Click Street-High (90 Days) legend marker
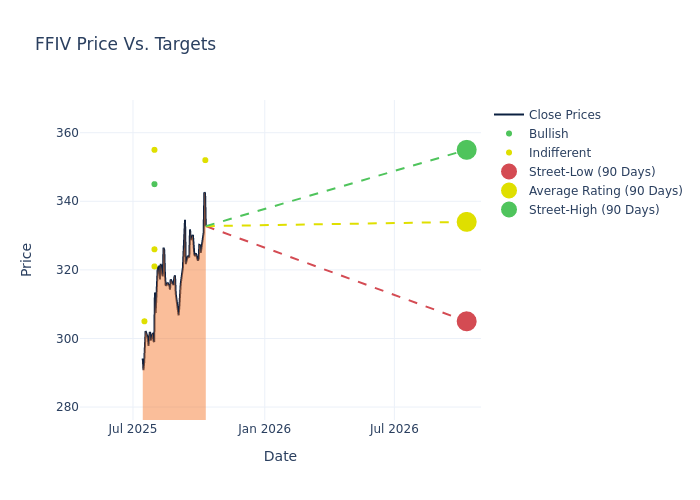 click(x=509, y=210)
